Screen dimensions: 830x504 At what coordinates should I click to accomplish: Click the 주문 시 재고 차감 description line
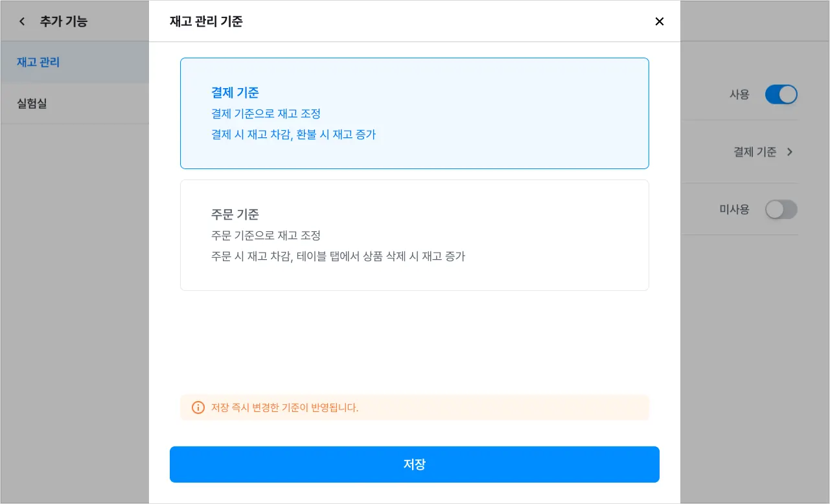click(x=338, y=256)
